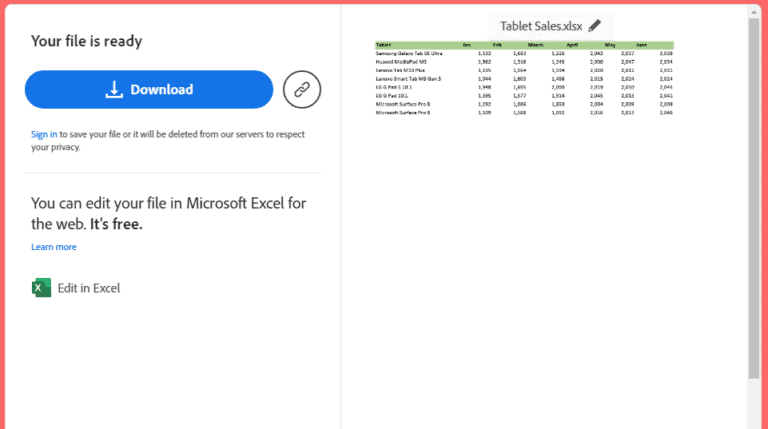The width and height of the screenshot is (768, 429).
Task: Open the Learn more link
Action: pos(54,247)
